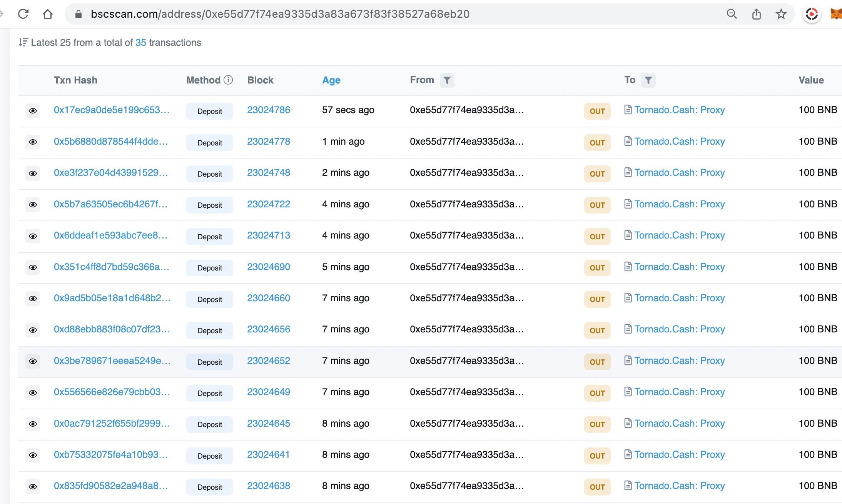Click the OUT badge in the 23024656 row

(597, 330)
